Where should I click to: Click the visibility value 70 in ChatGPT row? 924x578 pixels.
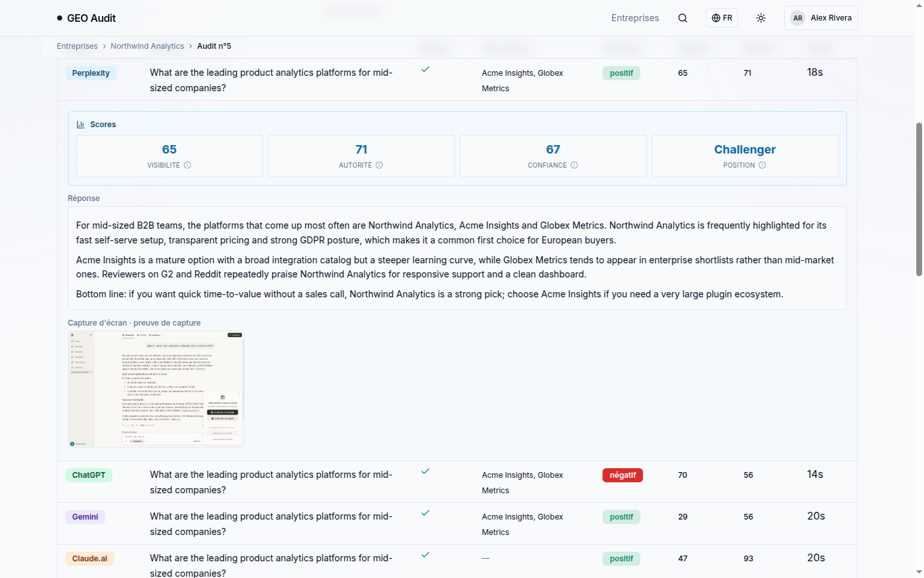(x=683, y=475)
